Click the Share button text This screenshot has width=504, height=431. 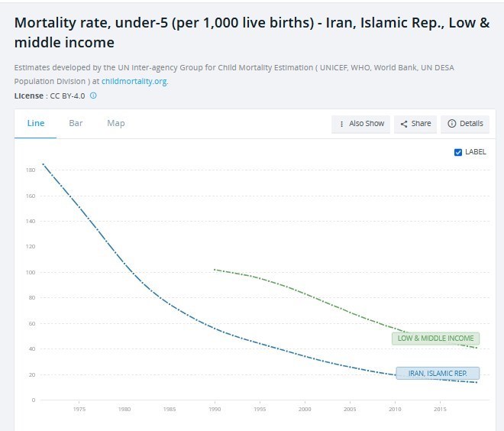point(421,124)
